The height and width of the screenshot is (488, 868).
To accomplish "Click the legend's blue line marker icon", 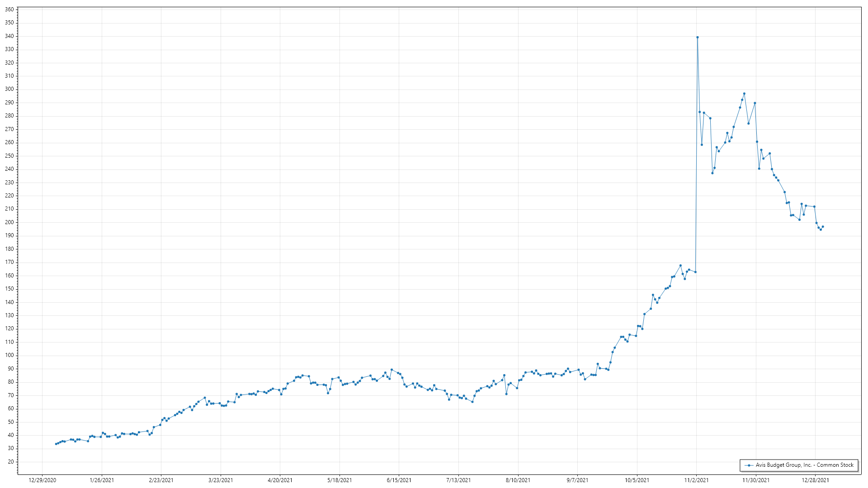I will [749, 465].
